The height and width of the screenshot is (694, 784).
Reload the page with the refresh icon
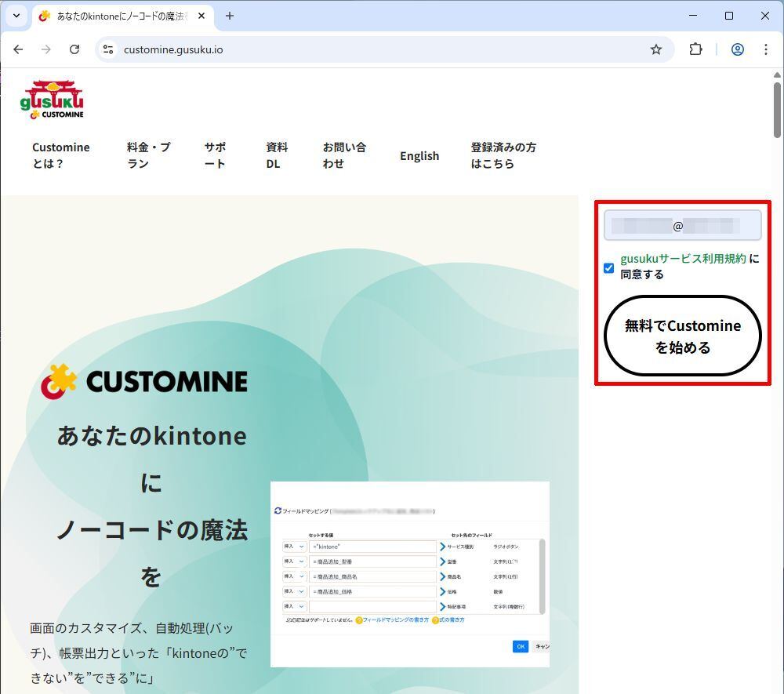(x=74, y=49)
